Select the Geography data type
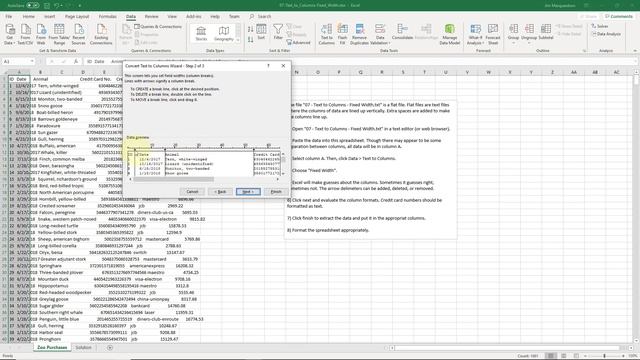Viewport: 640px width, 360px height. pyautogui.click(x=224, y=33)
